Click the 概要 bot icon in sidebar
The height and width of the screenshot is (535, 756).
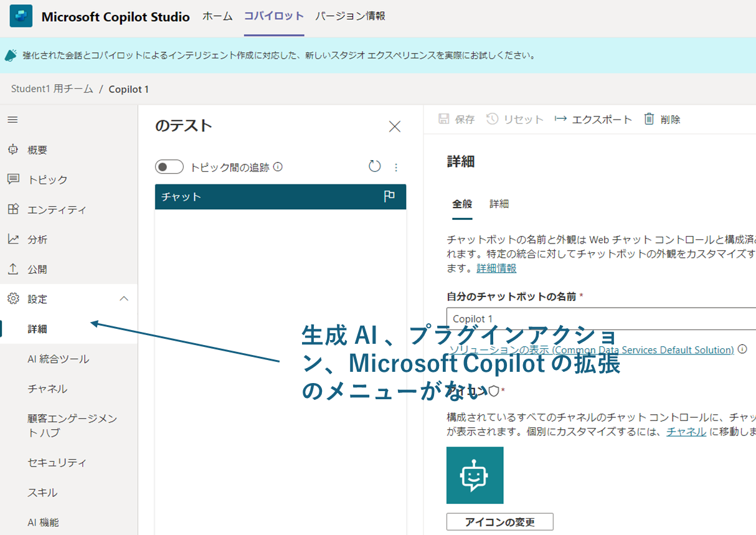pos(13,149)
